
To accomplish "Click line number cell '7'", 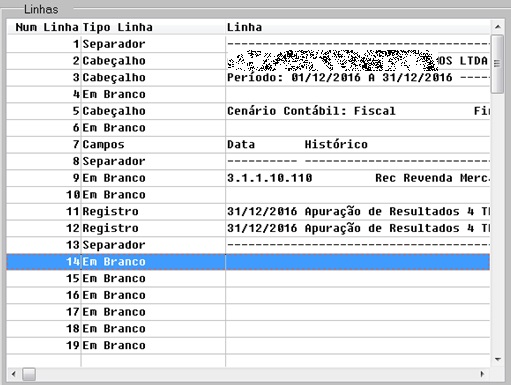I will click(44, 144).
